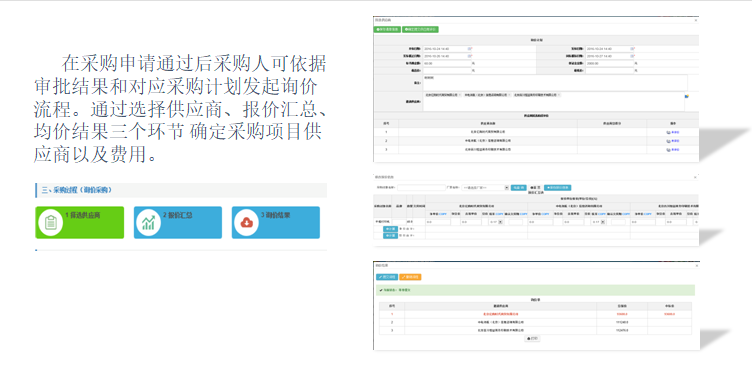Click the amount field showing 2000.00
Image resolution: width=752 pixels, height=367 pixels.
click(x=610, y=63)
